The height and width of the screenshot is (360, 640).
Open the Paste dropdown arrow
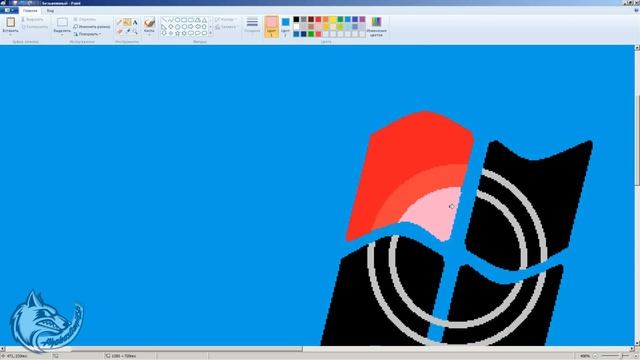point(10,34)
